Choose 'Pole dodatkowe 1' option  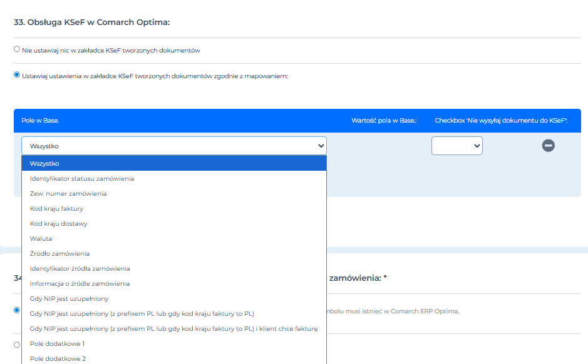point(174,343)
